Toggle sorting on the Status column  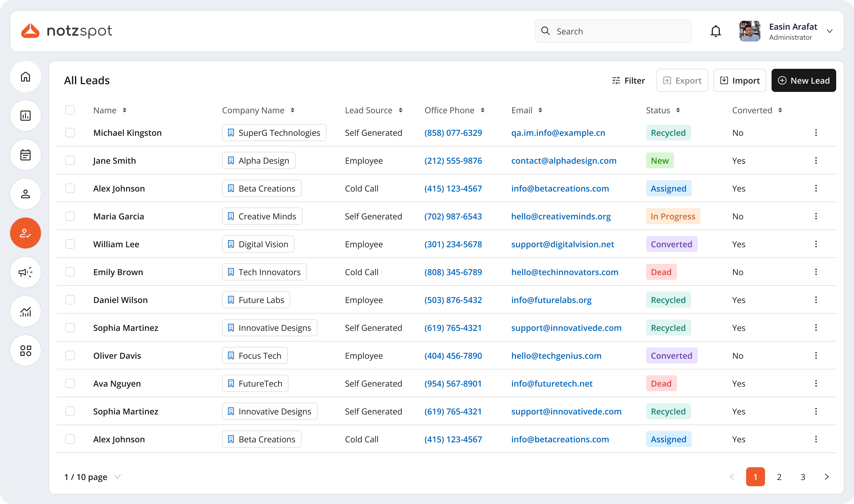point(678,110)
